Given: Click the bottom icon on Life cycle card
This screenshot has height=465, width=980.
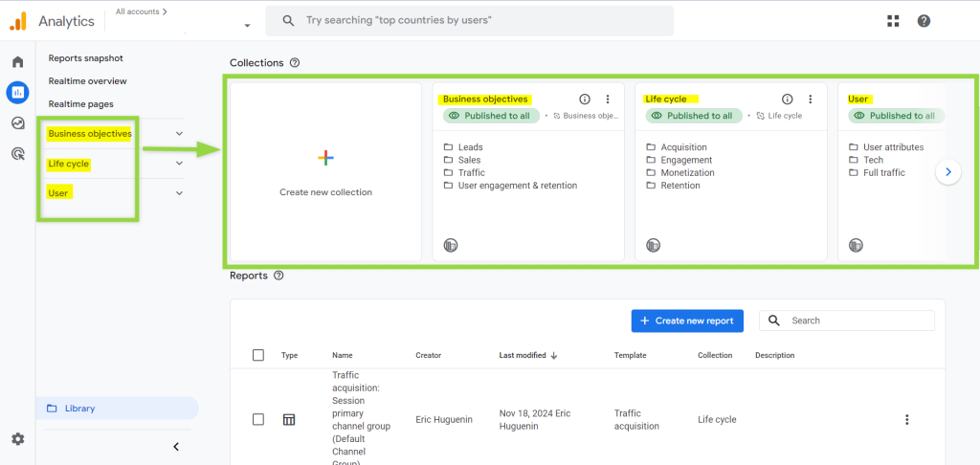Looking at the screenshot, I should pos(653,245).
